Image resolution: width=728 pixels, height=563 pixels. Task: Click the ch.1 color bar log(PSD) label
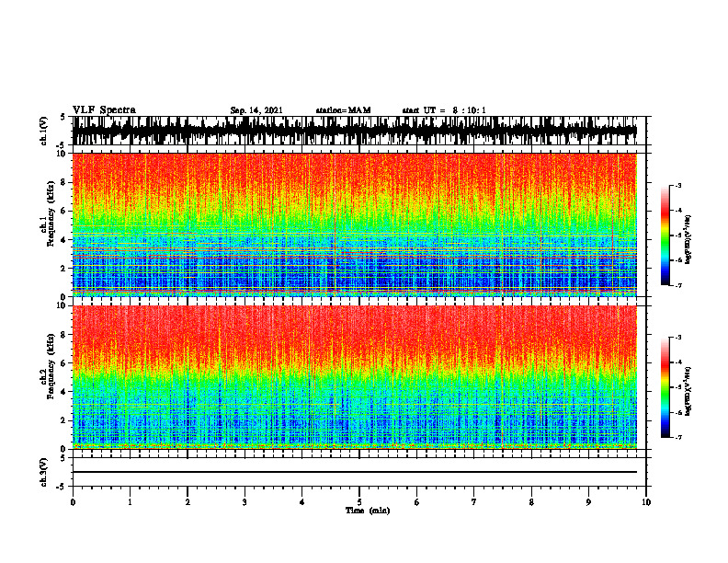click(688, 240)
